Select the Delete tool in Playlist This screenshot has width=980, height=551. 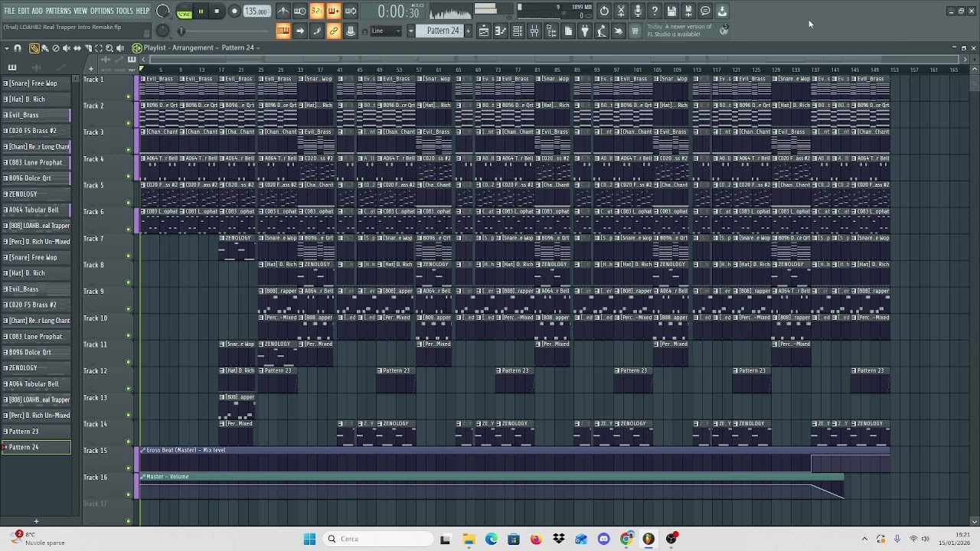55,48
